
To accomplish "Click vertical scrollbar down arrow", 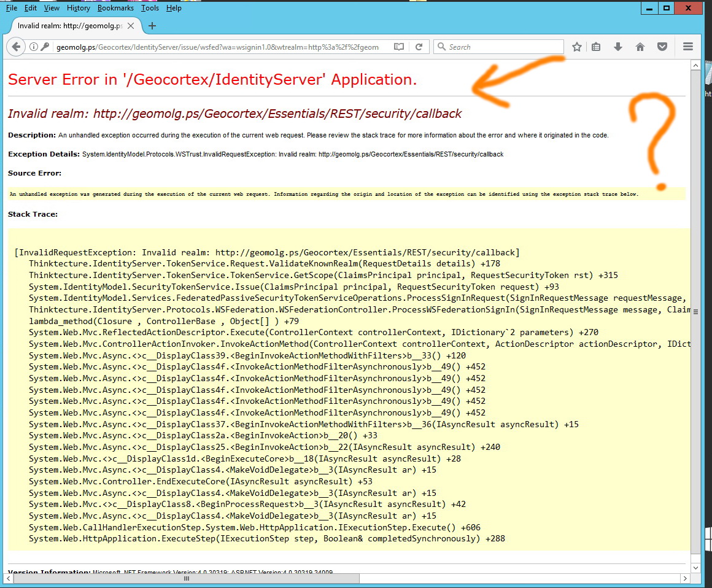I will [695, 568].
